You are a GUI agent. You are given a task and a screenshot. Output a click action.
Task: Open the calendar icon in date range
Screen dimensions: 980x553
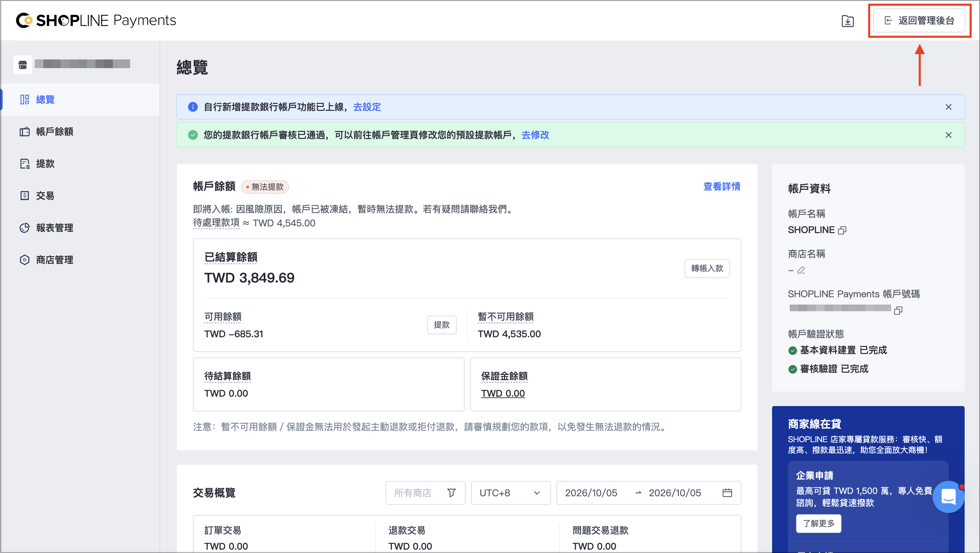(x=727, y=493)
